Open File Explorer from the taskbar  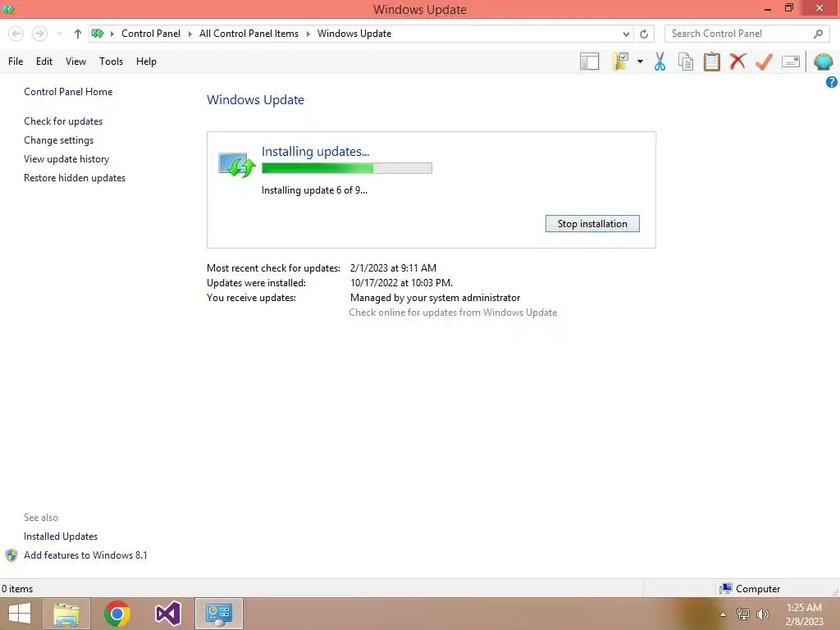click(x=66, y=614)
